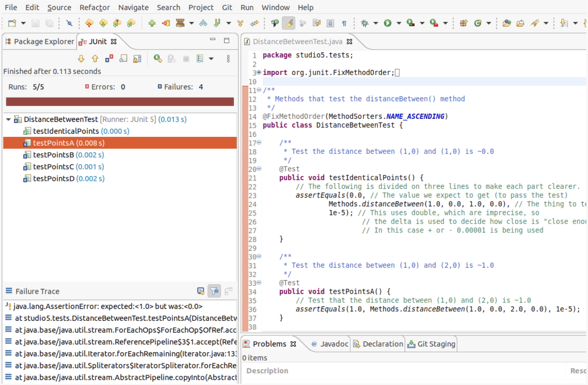588x385 pixels.
Task: Open the Run configurations dropdown arrow
Action: (x=399, y=23)
